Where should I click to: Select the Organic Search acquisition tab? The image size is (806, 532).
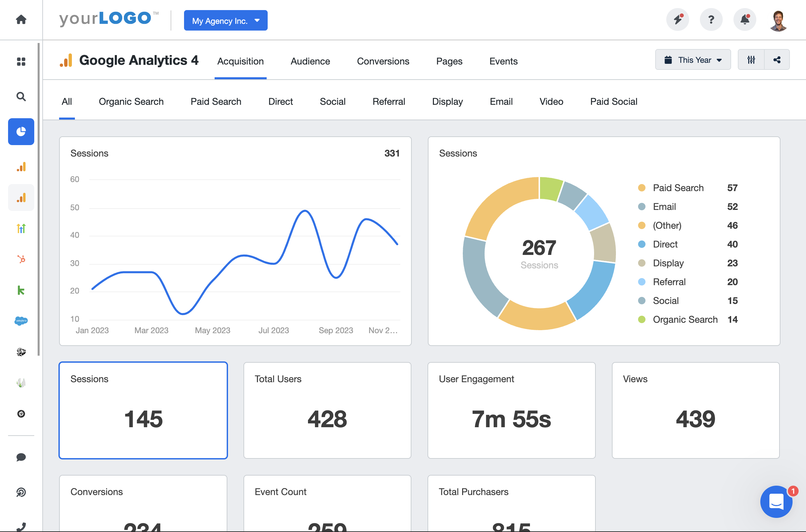131,101
